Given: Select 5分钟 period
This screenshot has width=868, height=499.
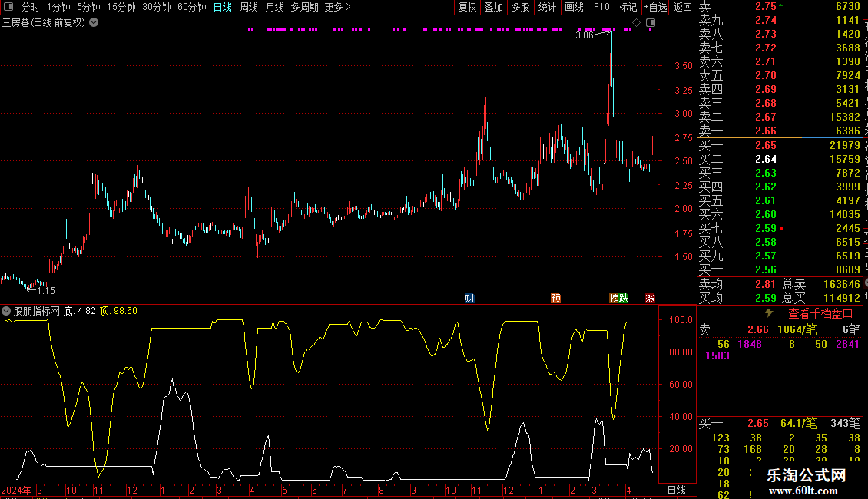Looking at the screenshot, I should point(88,7).
